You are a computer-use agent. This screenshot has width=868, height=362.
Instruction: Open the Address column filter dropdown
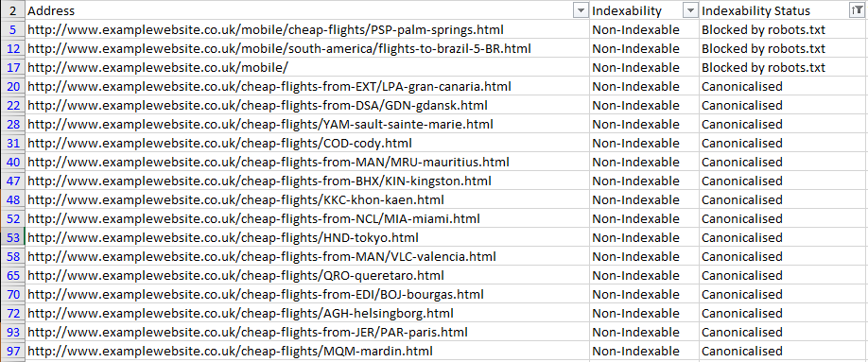tap(581, 10)
